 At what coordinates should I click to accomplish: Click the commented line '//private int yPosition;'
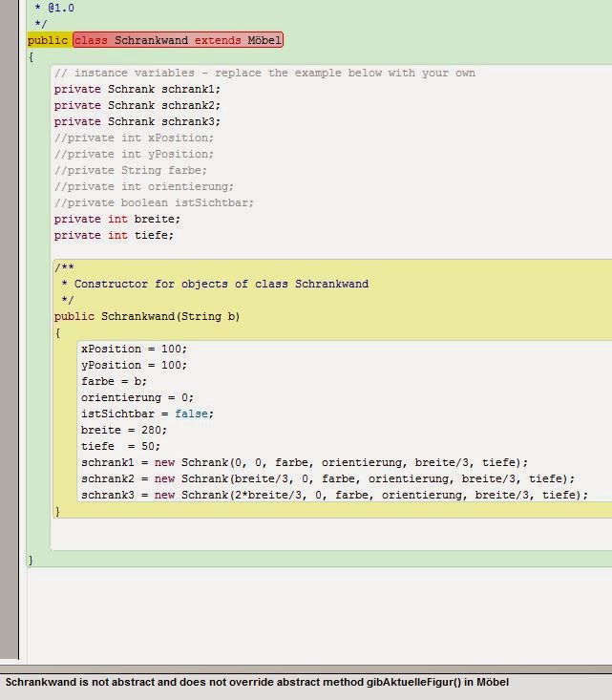tap(134, 154)
